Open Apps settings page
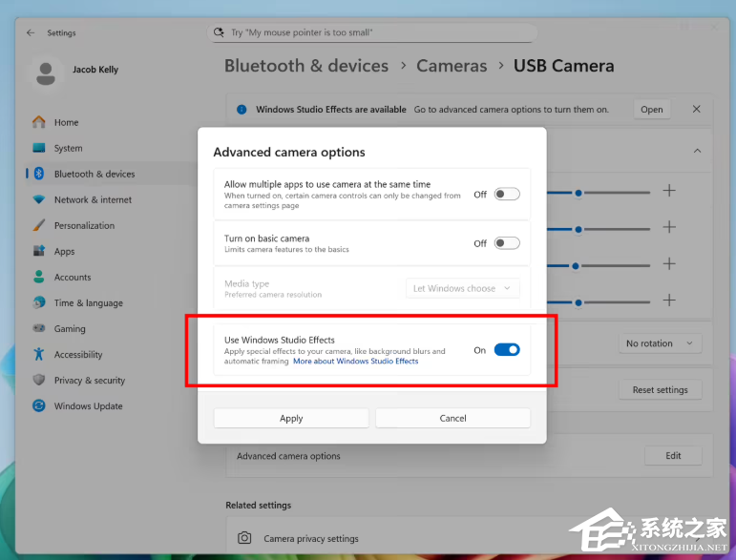Screen dimensions: 736x560 112,251
